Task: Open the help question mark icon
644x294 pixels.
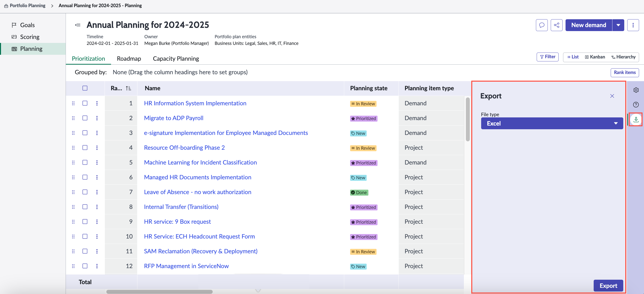Action: point(636,105)
